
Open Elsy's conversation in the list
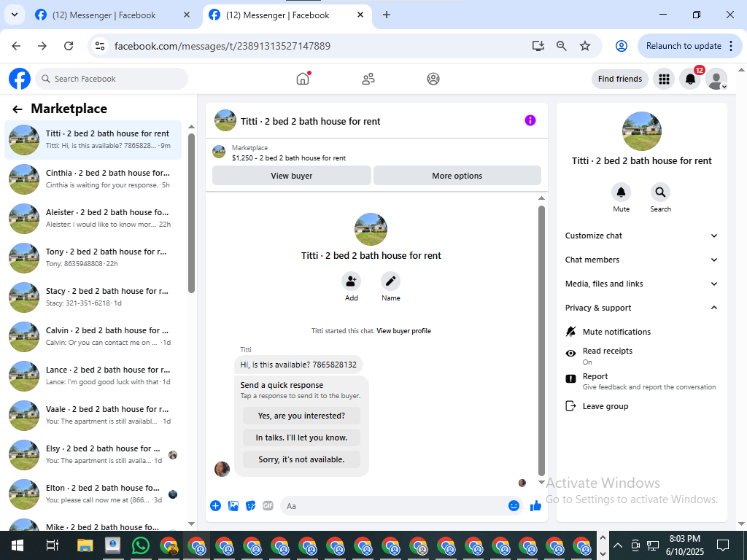pyautogui.click(x=93, y=455)
